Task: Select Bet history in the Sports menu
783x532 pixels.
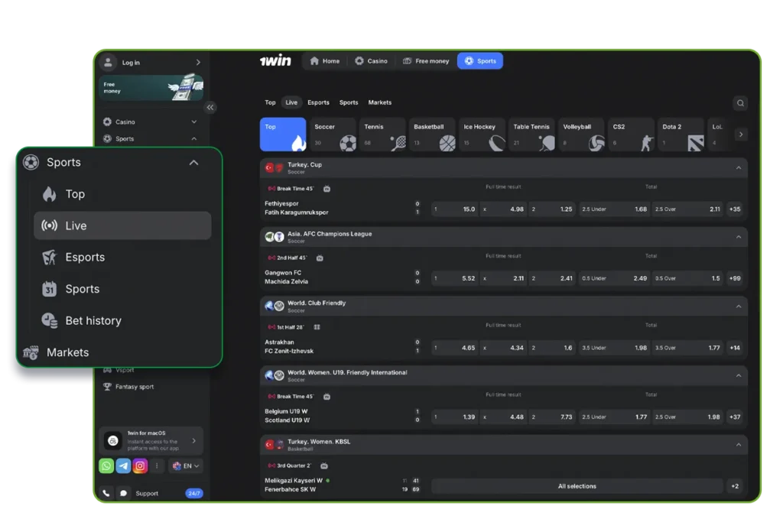Action: (93, 320)
